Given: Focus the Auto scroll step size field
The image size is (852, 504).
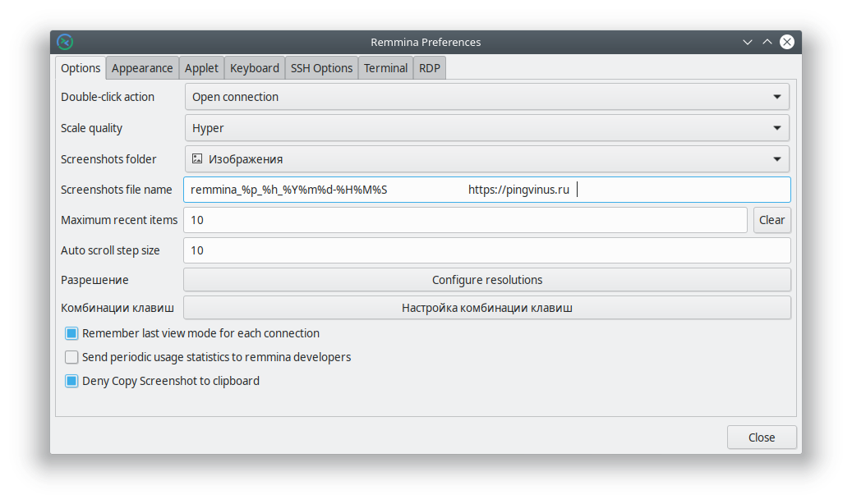Looking at the screenshot, I should coord(486,250).
